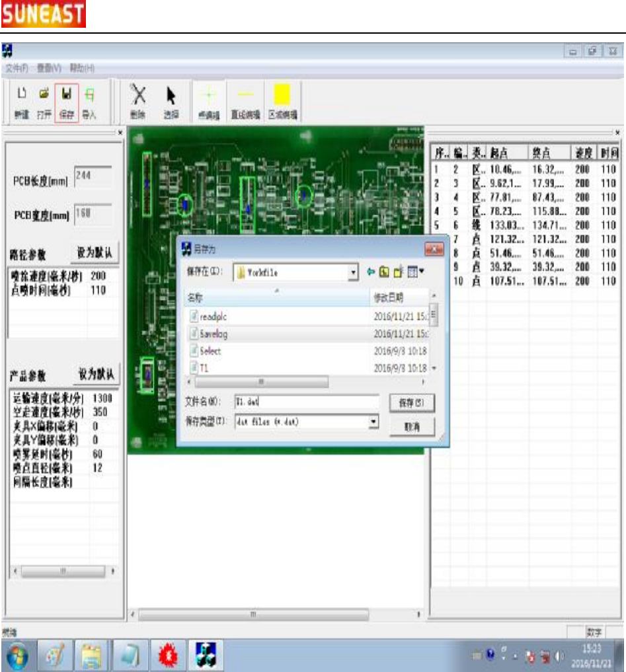The width and height of the screenshot is (626, 672).
Task: Set product parameters as default (设为默认)
Action: [96, 374]
